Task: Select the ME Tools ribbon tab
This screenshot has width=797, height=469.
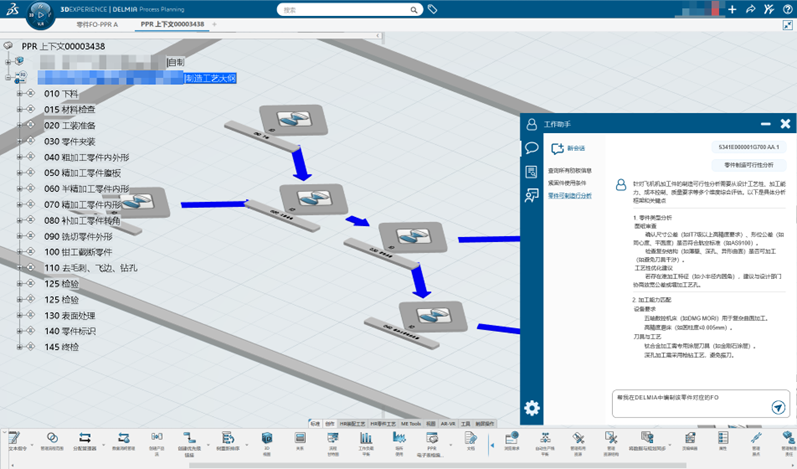Action: pyautogui.click(x=411, y=424)
